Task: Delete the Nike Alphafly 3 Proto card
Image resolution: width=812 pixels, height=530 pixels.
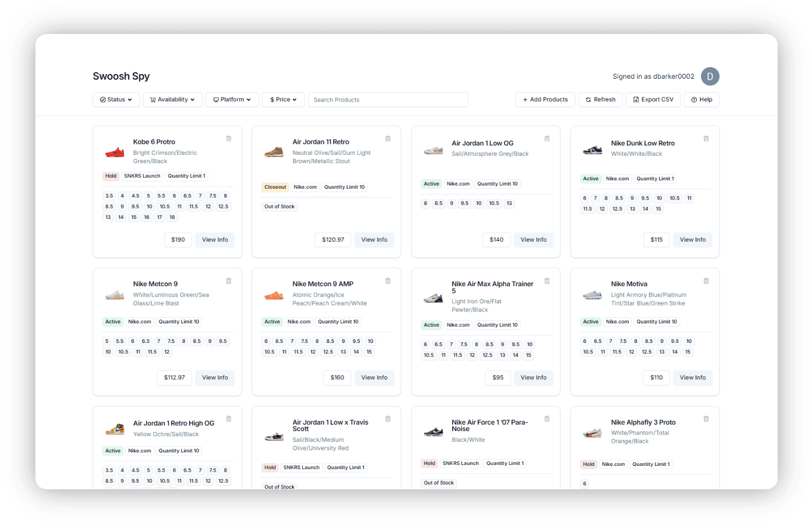Action: [x=706, y=419]
